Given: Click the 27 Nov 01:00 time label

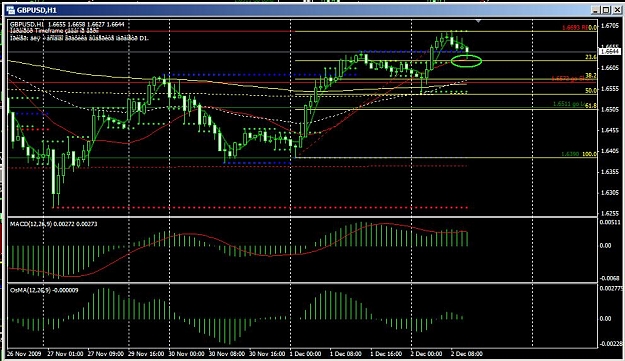Looking at the screenshot, I should pos(65,354).
